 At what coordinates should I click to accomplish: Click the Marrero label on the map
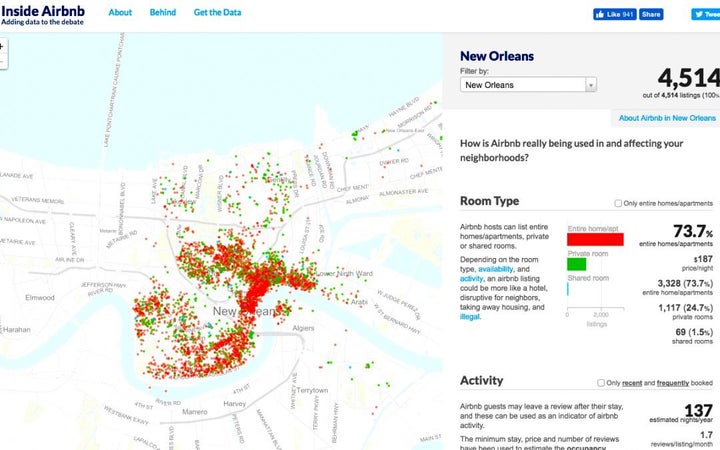pyautogui.click(x=195, y=412)
